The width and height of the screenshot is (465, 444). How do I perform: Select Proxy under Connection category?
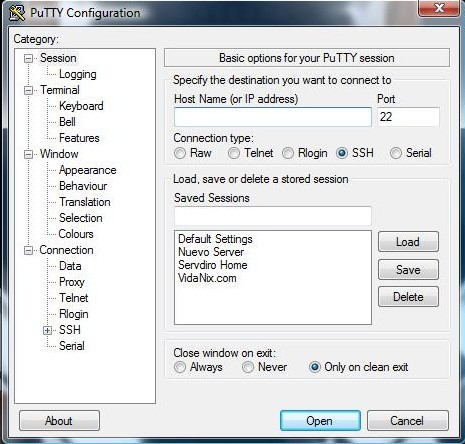pyautogui.click(x=72, y=282)
